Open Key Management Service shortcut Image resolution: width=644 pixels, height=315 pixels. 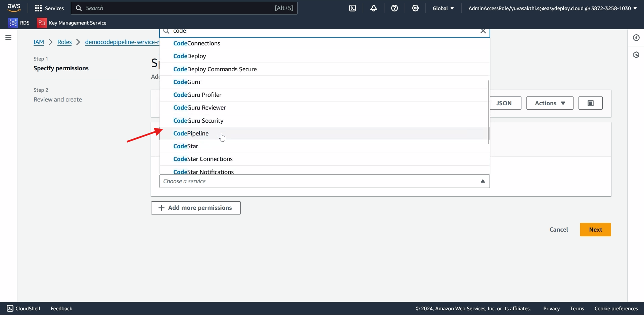pos(72,23)
